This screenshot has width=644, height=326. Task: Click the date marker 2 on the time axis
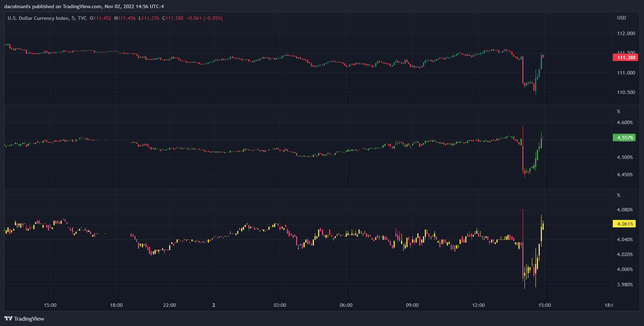click(x=213, y=305)
